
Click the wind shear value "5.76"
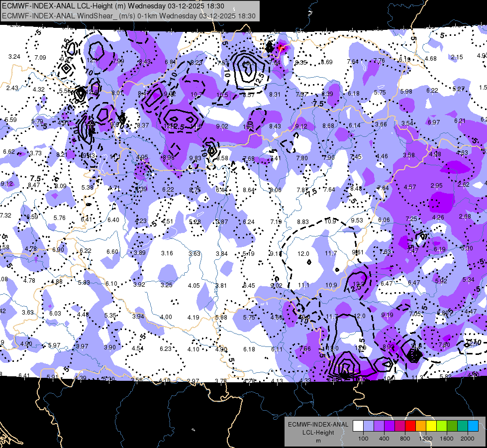59,218
